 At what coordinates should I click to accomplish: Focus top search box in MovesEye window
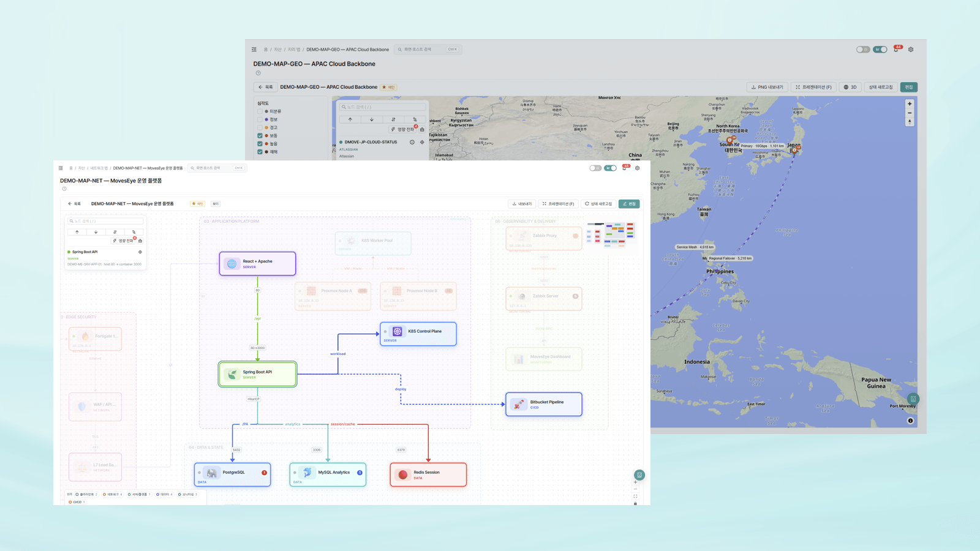click(x=217, y=168)
